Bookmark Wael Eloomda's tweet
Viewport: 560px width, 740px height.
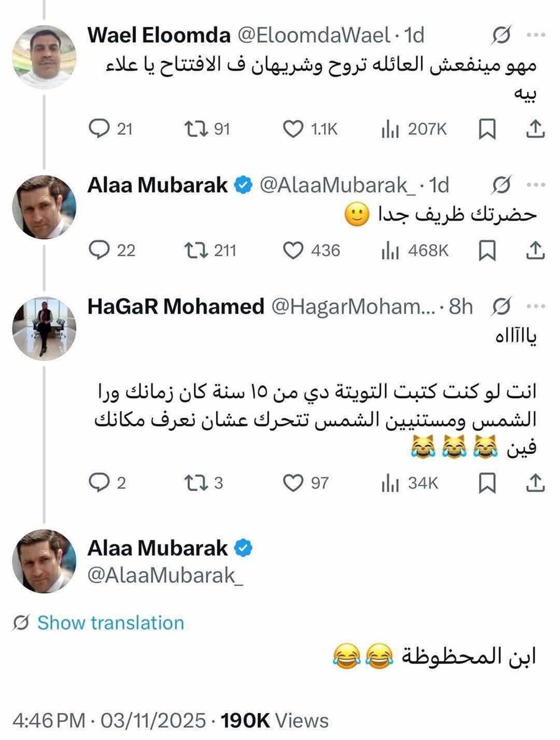point(487,129)
